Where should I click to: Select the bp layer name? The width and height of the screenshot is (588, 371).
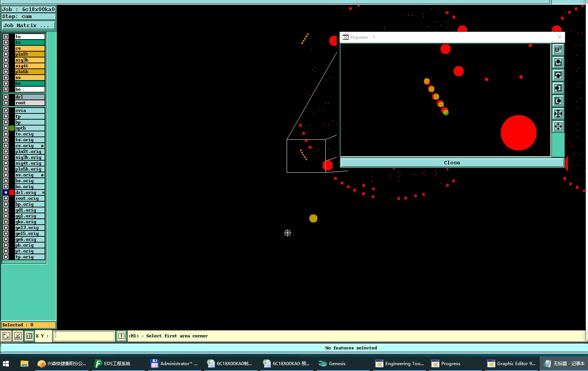[x=30, y=122]
